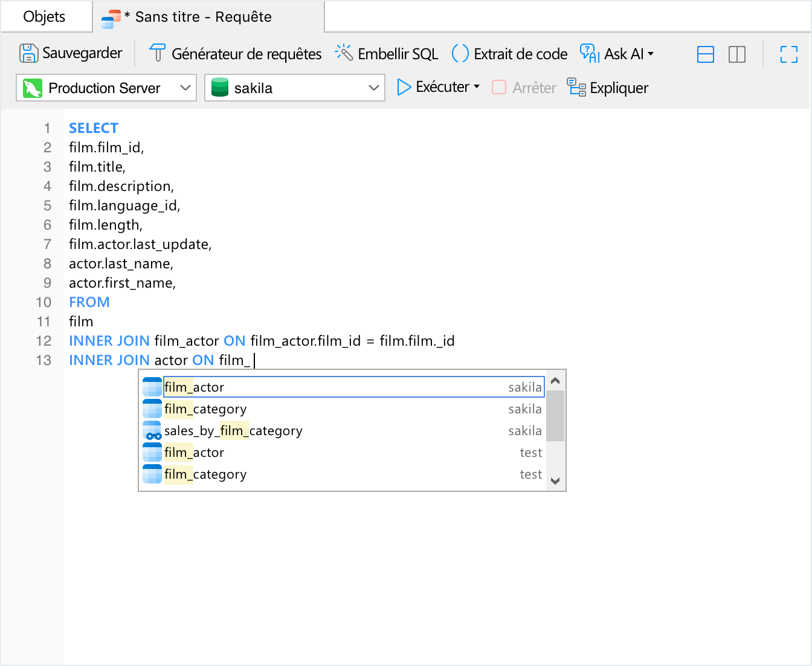Viewport: 812px width, 666px height.
Task: Switch to vertical split layout icon
Action: pyautogui.click(x=736, y=54)
